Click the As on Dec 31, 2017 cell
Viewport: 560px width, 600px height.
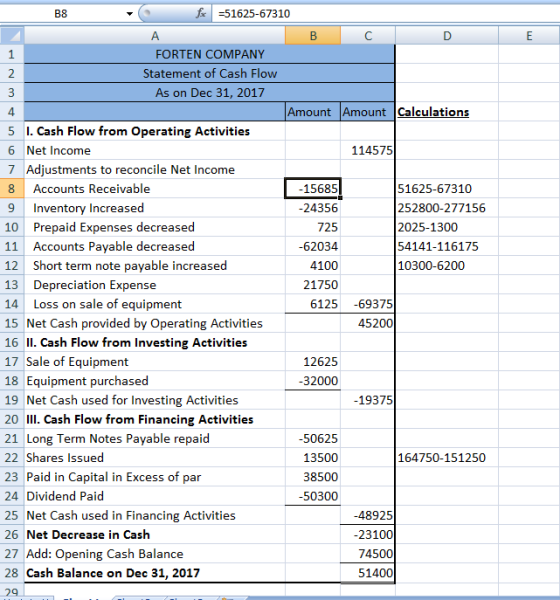pyautogui.click(x=209, y=93)
